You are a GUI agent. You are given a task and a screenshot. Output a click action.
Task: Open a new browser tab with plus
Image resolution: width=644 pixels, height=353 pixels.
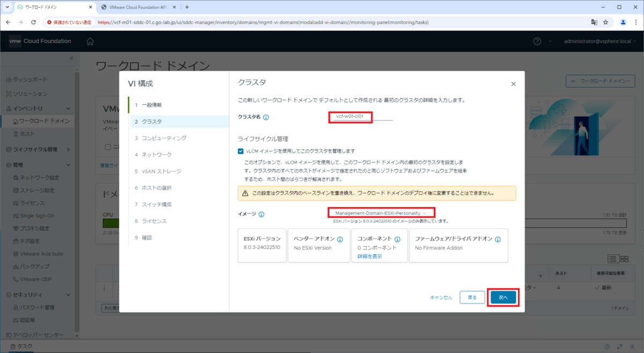(187, 7)
